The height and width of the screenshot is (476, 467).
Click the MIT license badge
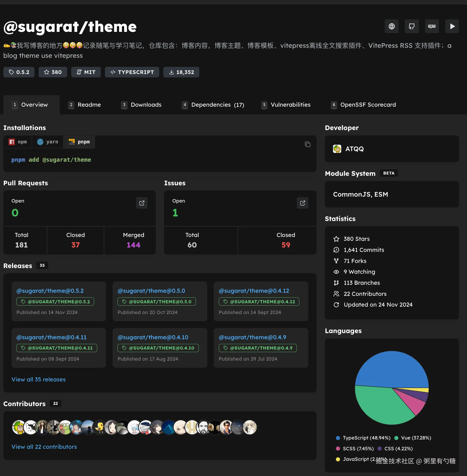click(x=86, y=72)
